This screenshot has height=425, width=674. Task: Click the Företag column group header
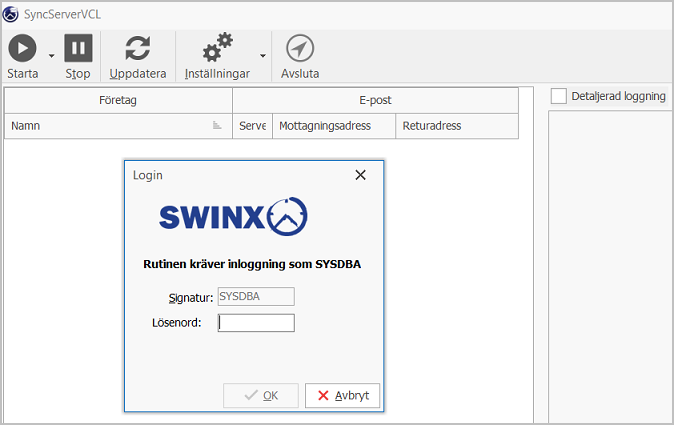point(118,101)
